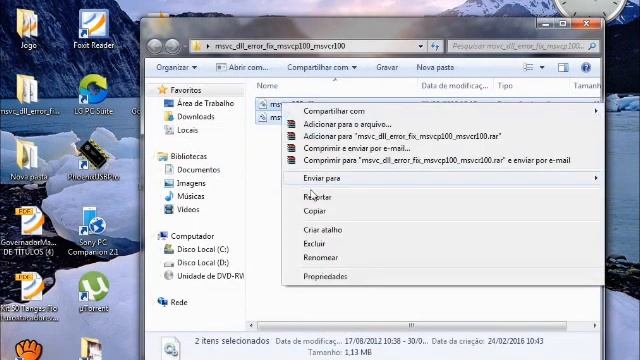Choose Adicionar para o arquivo... entry
Image resolution: width=640 pixels, height=360 pixels.
[x=347, y=124]
